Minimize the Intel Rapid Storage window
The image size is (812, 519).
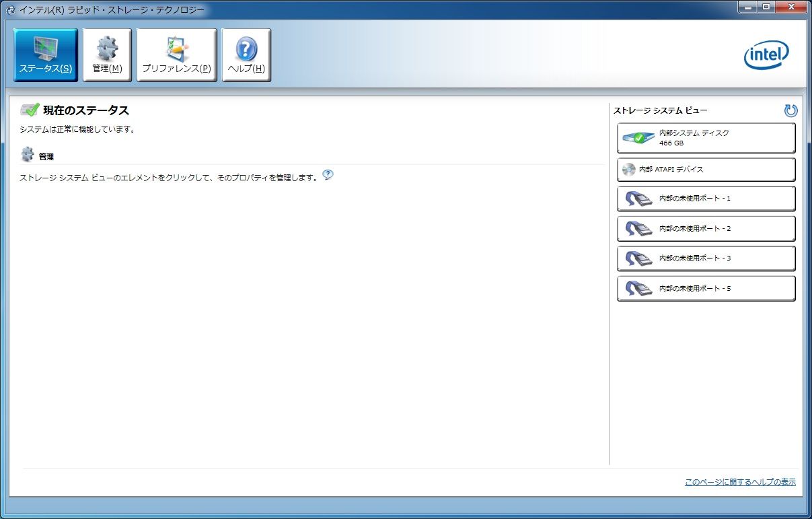click(x=747, y=7)
